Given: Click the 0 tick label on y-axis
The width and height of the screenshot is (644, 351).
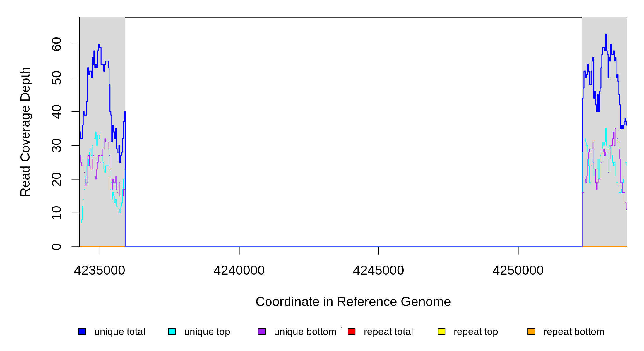Looking at the screenshot, I should pyautogui.click(x=56, y=247).
